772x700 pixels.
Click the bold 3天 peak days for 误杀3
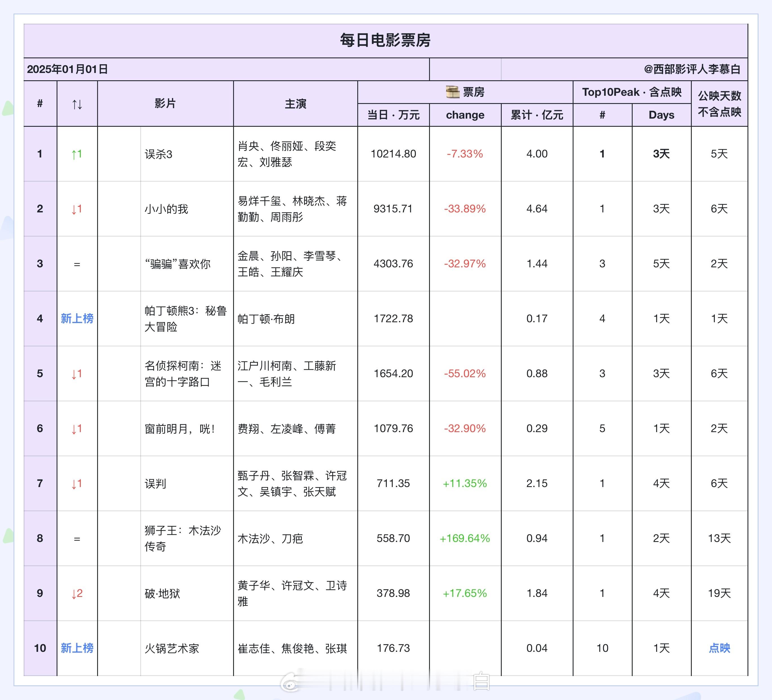(661, 154)
